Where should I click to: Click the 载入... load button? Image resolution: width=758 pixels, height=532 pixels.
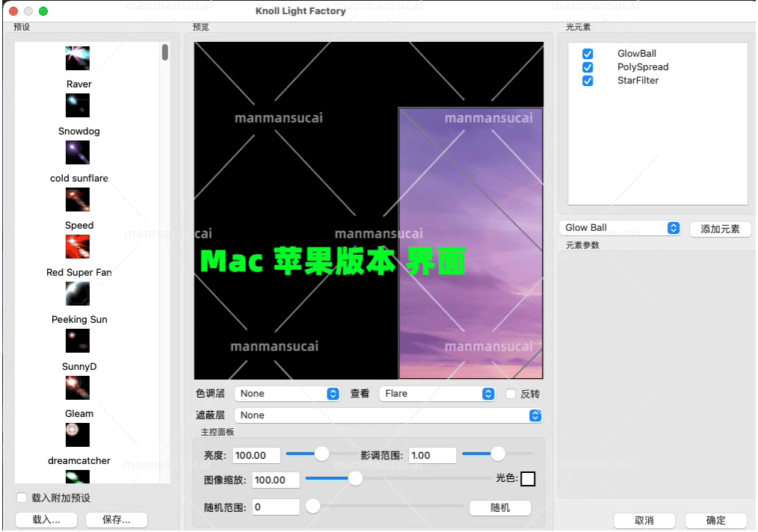(x=46, y=520)
